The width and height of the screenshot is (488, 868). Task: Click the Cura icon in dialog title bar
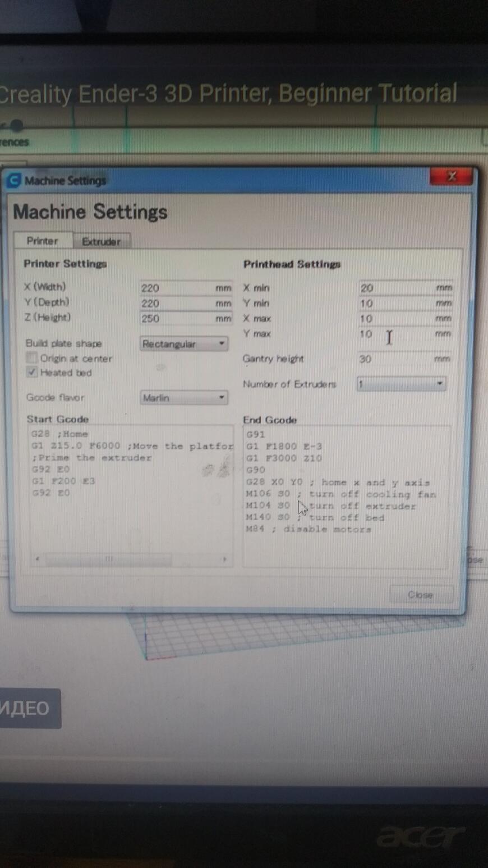[13, 181]
